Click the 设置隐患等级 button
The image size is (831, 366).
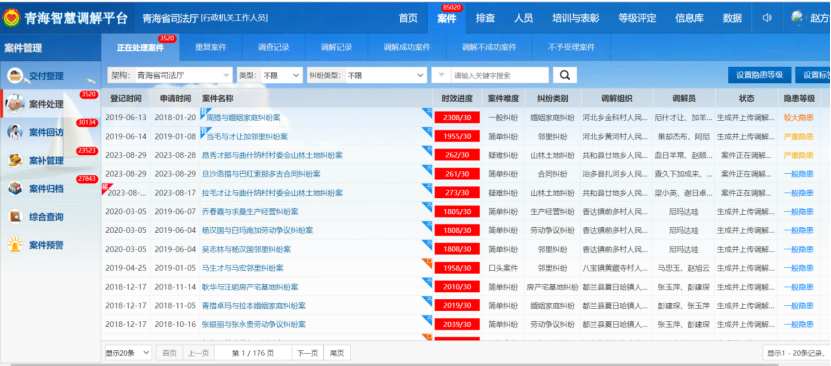pos(759,75)
